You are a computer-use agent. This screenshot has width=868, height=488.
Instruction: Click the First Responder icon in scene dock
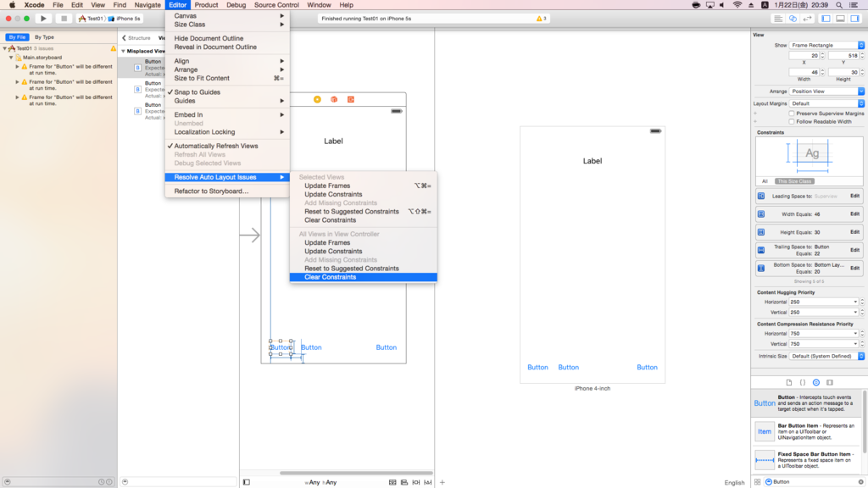(x=334, y=100)
